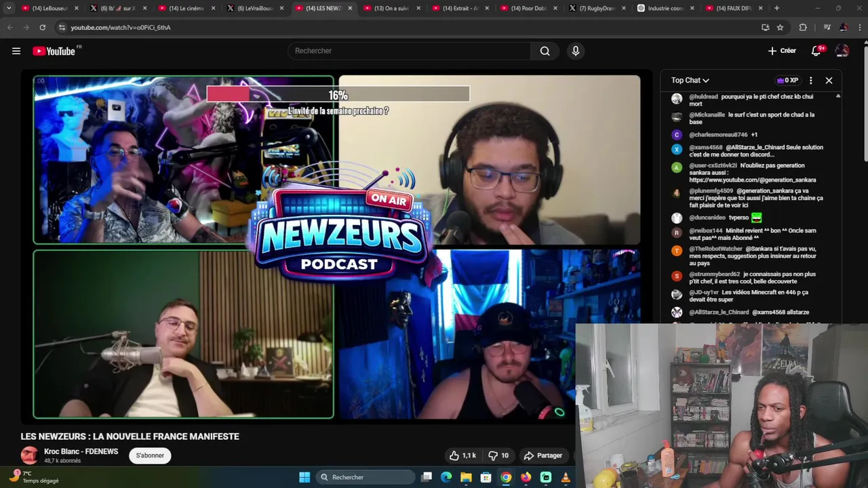Open the chat more options menu
This screenshot has width=868, height=488.
pyautogui.click(x=810, y=81)
